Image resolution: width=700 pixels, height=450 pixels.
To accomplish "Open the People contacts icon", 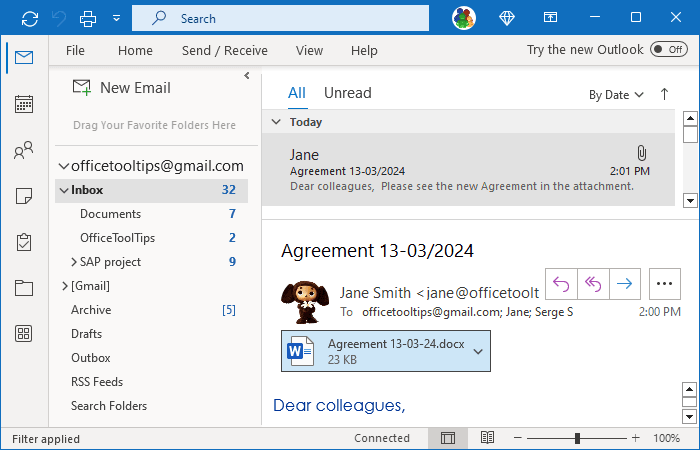I will (24, 152).
